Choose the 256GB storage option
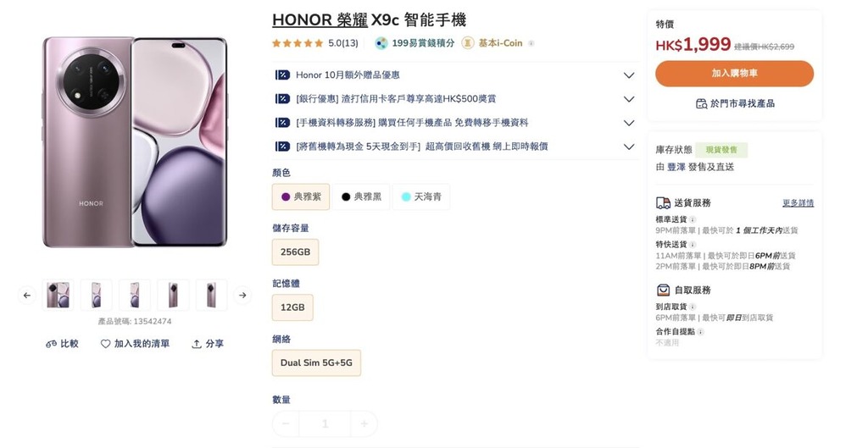Screen dimensions: 868x448 point(295,252)
